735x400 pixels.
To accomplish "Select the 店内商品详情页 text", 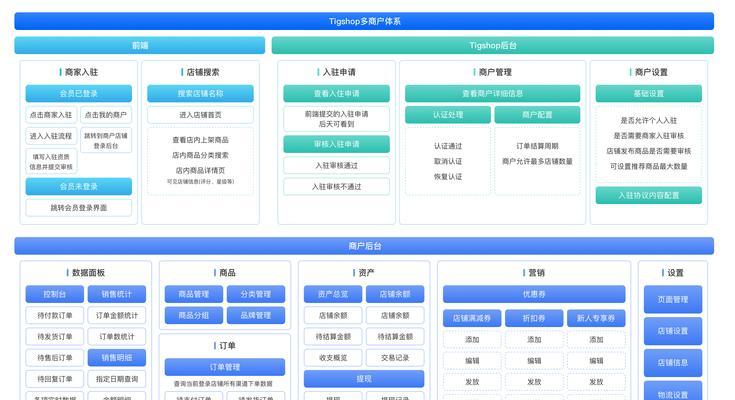I will pyautogui.click(x=201, y=170).
